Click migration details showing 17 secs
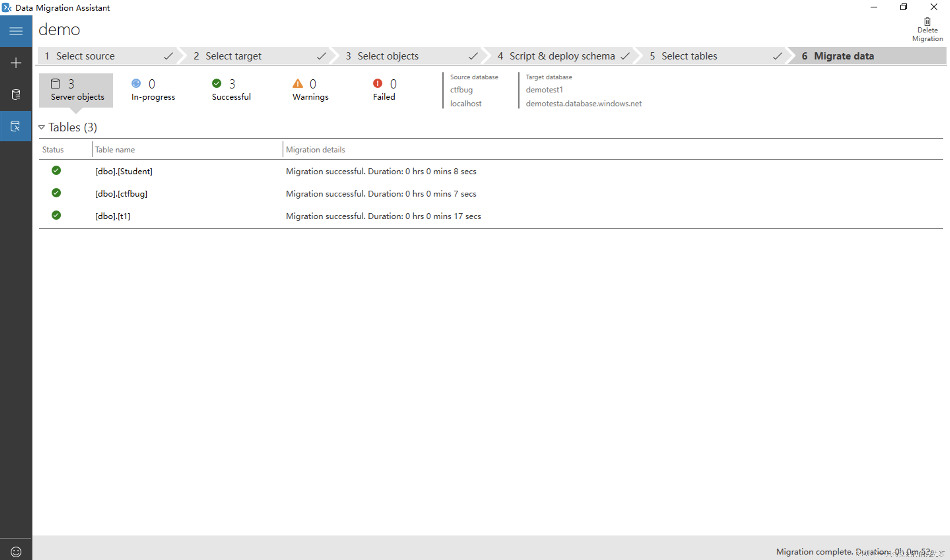The height and width of the screenshot is (560, 950). point(383,216)
